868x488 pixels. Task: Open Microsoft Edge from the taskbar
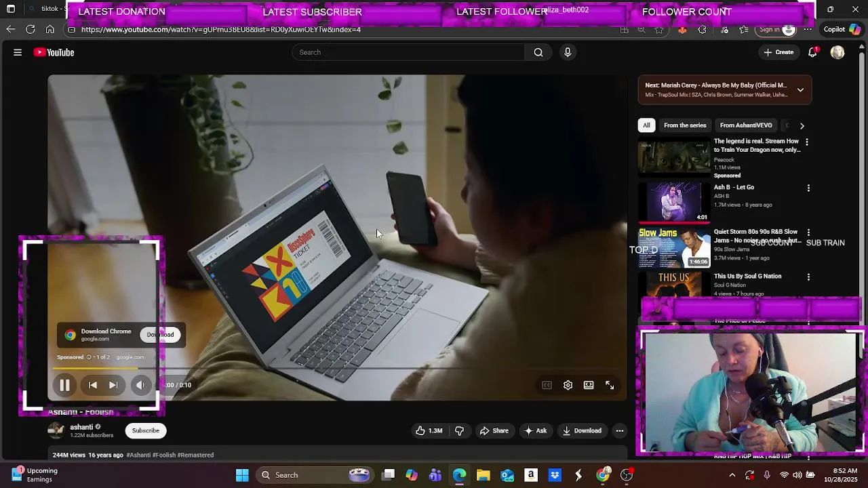pos(459,475)
